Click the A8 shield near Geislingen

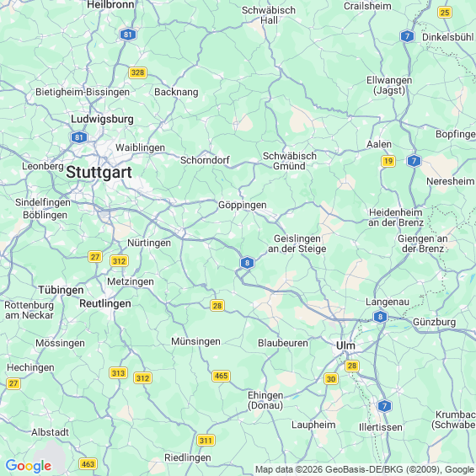pyautogui.click(x=247, y=263)
